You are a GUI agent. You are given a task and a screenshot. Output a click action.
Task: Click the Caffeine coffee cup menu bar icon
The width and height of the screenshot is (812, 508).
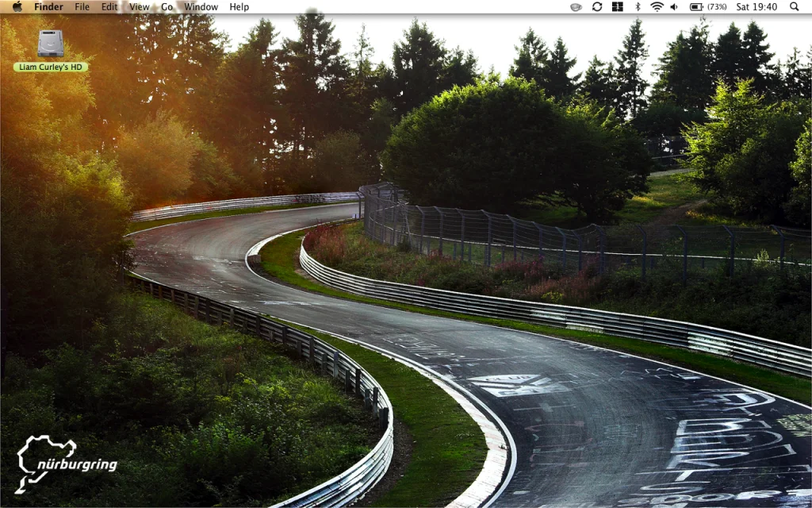pyautogui.click(x=576, y=6)
